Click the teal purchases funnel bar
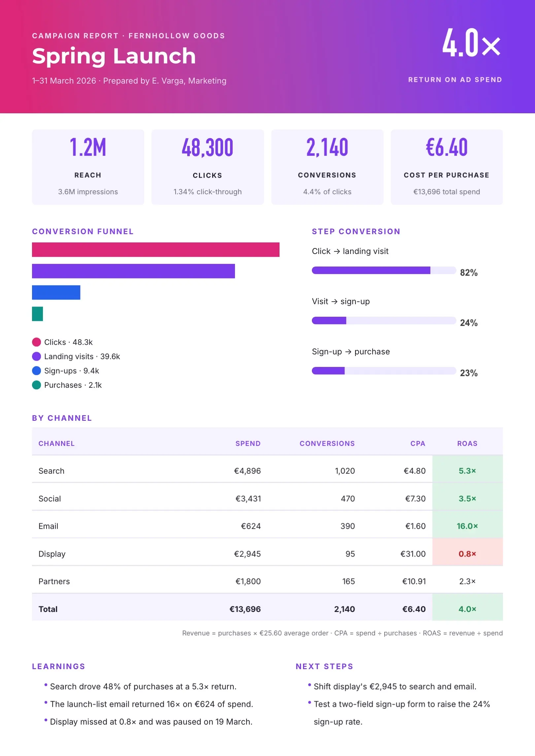The image size is (535, 756). click(37, 314)
